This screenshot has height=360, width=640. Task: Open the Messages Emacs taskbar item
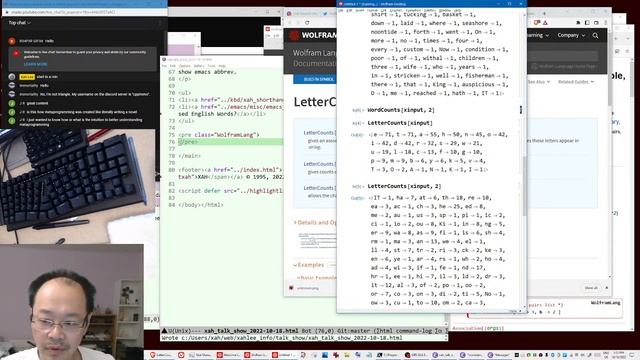(x=500, y=355)
